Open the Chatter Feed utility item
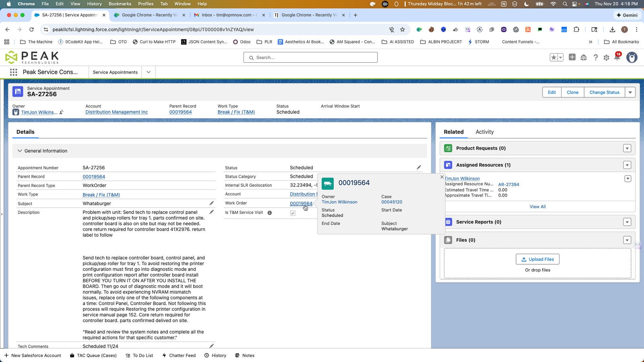The height and width of the screenshot is (362, 644). 179,356
